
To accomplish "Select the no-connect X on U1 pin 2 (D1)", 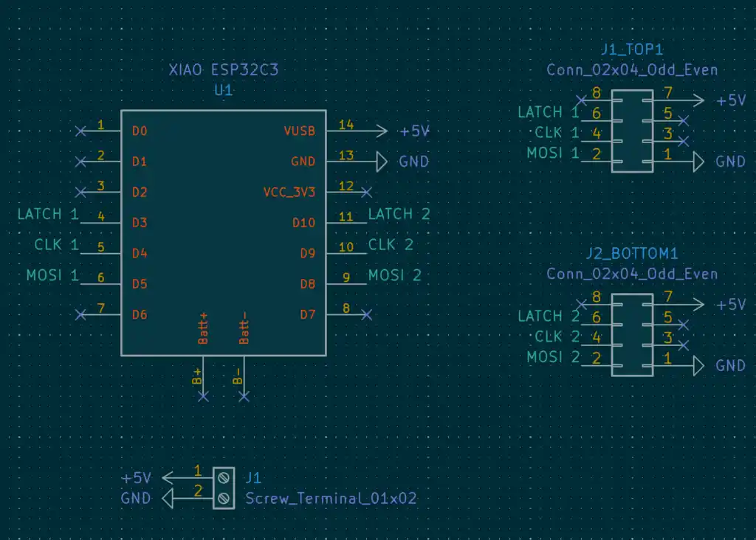I will point(80,162).
